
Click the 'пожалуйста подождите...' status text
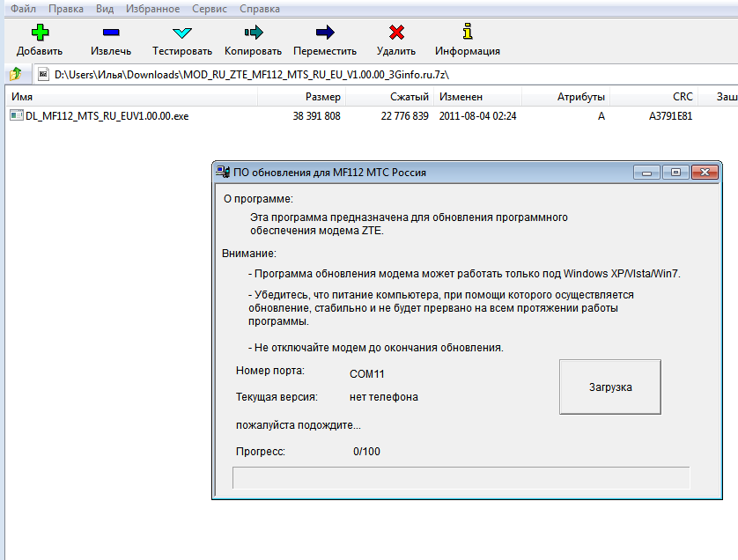[299, 425]
